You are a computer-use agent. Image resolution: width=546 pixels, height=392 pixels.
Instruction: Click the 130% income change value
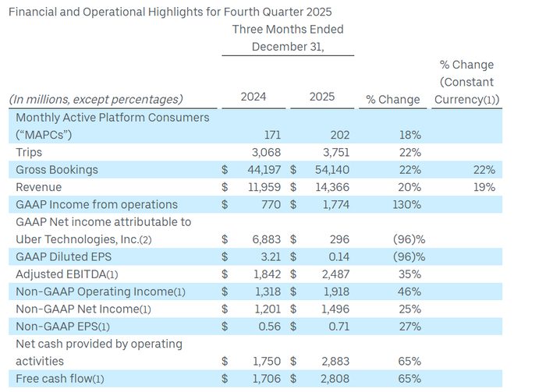tap(406, 204)
